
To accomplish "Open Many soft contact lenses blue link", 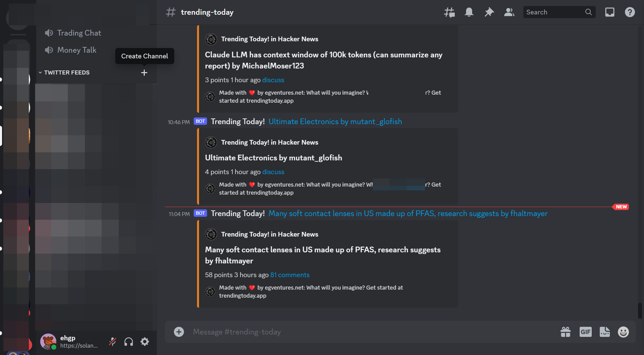I will pyautogui.click(x=408, y=213).
